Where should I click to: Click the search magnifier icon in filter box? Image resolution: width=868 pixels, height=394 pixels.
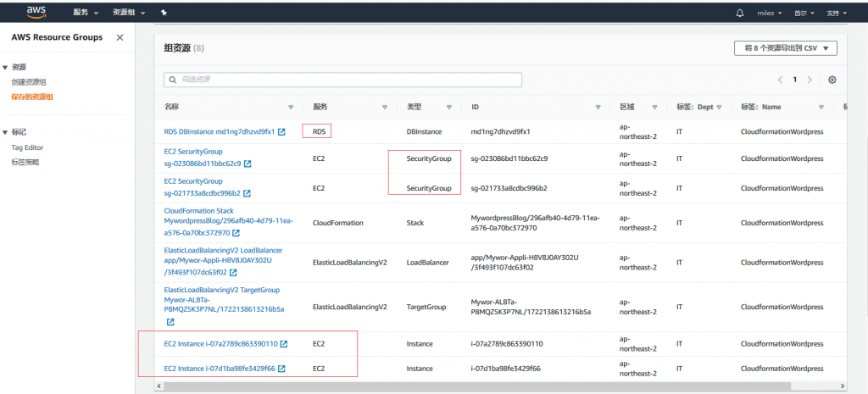click(172, 80)
